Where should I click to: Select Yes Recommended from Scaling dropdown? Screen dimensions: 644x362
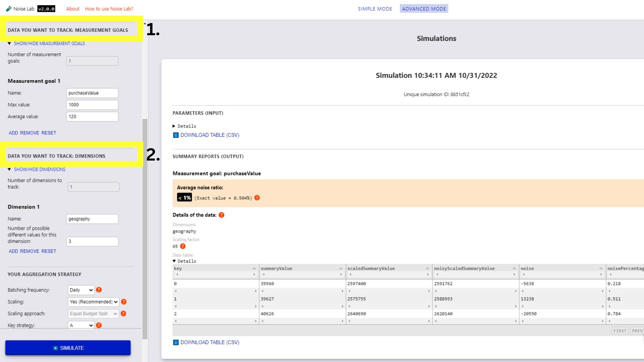pos(93,301)
